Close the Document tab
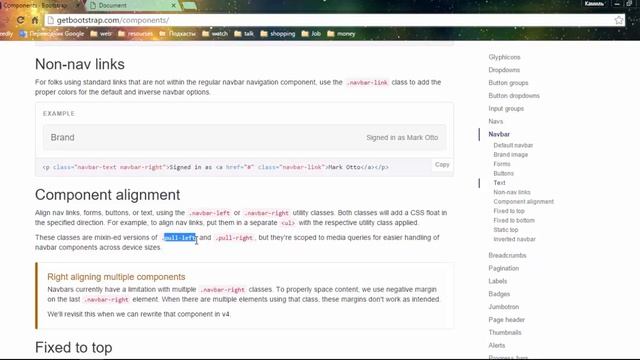 click(x=173, y=6)
